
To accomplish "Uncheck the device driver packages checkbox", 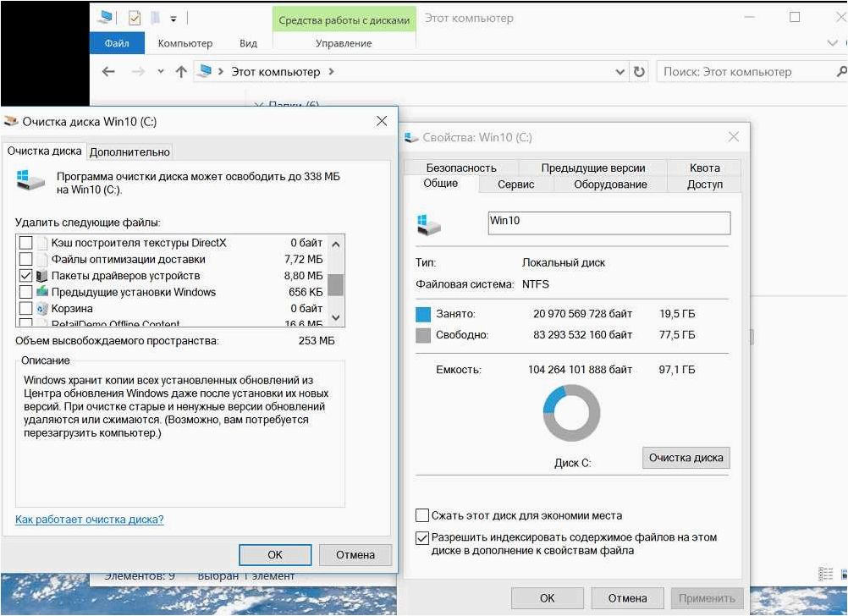I will pos(25,276).
